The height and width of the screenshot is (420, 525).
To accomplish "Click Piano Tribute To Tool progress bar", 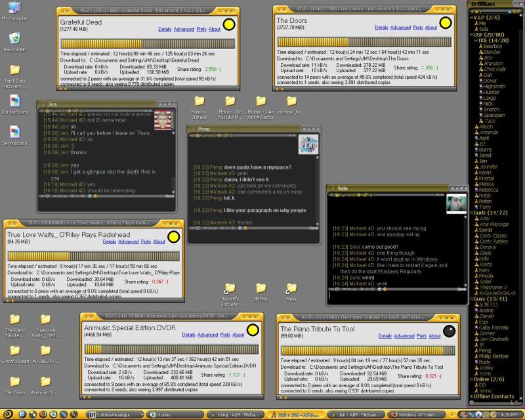I will pyautogui.click(x=368, y=350).
